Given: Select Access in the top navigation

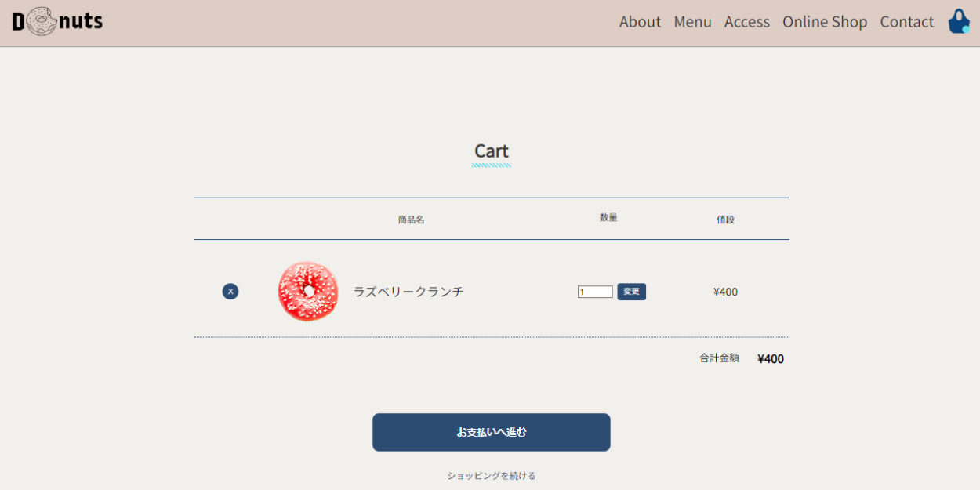Looking at the screenshot, I should pyautogui.click(x=746, y=22).
